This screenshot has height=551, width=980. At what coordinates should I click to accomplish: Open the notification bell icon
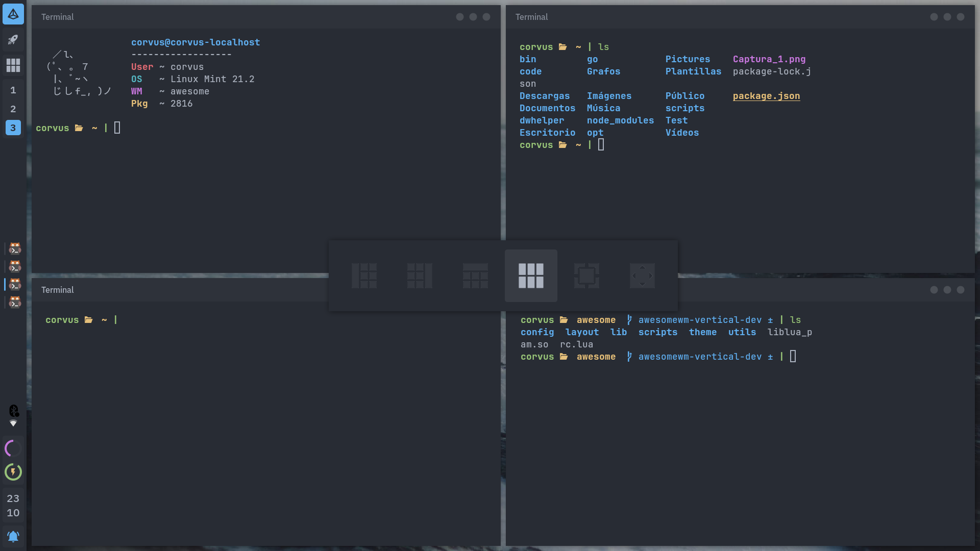click(x=13, y=536)
